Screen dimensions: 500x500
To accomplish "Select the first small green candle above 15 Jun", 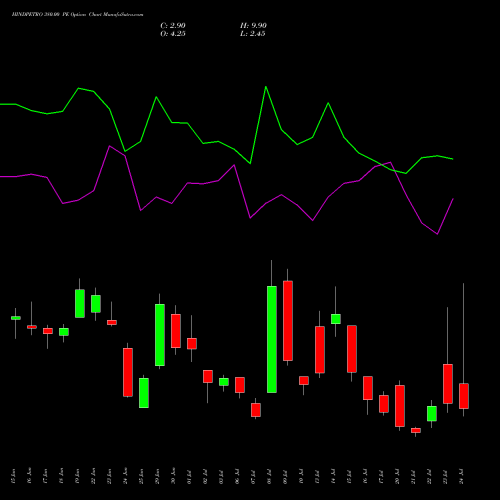I will point(16,318).
